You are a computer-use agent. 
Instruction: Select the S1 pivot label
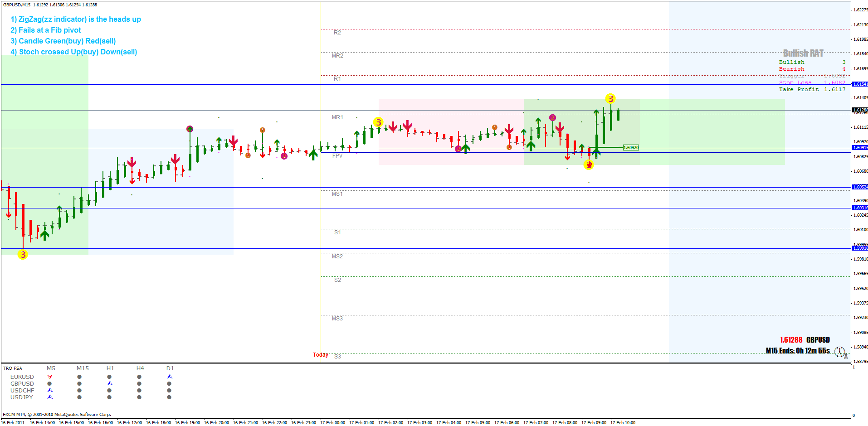point(337,232)
